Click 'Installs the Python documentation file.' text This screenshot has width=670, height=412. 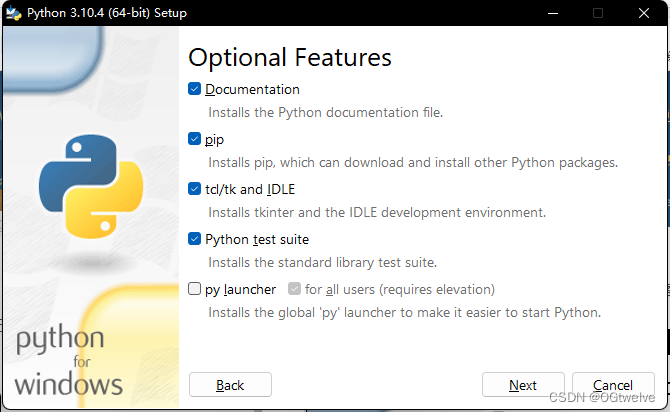[326, 112]
